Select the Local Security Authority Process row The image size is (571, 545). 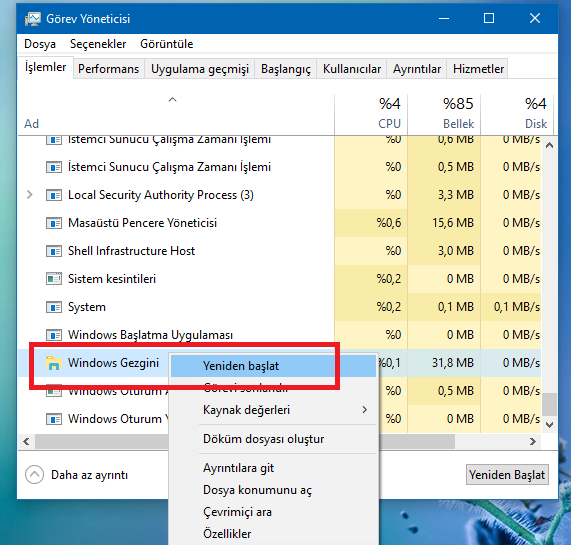[280, 196]
